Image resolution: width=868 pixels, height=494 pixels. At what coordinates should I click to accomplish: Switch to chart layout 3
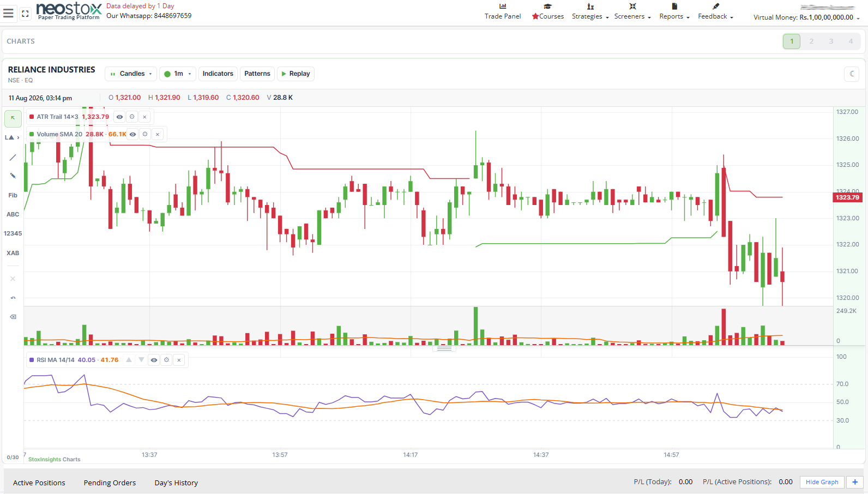pyautogui.click(x=831, y=41)
